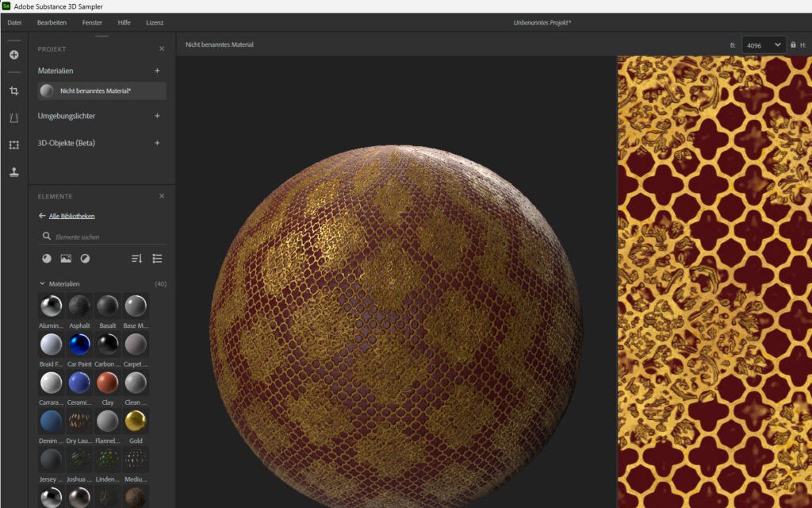This screenshot has height=508, width=812.
Task: Pick the blue Car Paint material
Action: pos(79,344)
